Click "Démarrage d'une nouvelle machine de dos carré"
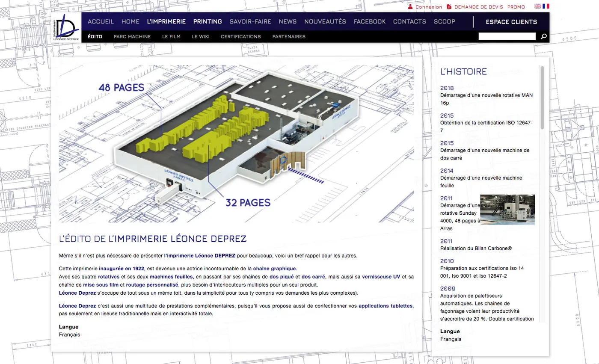The image size is (599, 364). click(485, 154)
